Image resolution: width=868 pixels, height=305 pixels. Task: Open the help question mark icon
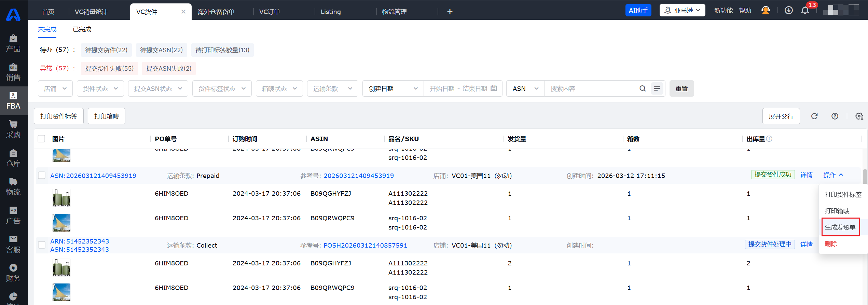click(x=835, y=116)
